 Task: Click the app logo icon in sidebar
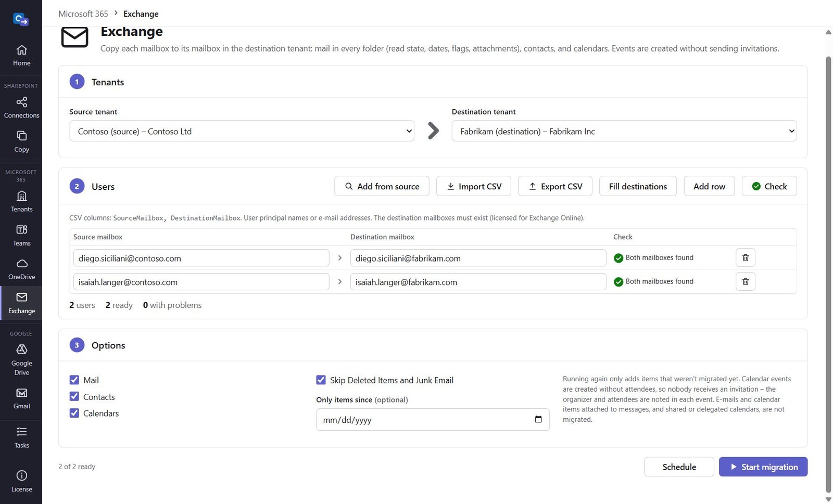[x=21, y=20]
